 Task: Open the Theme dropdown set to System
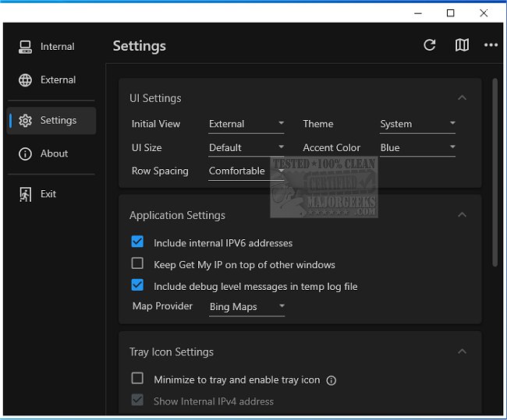pyautogui.click(x=417, y=124)
